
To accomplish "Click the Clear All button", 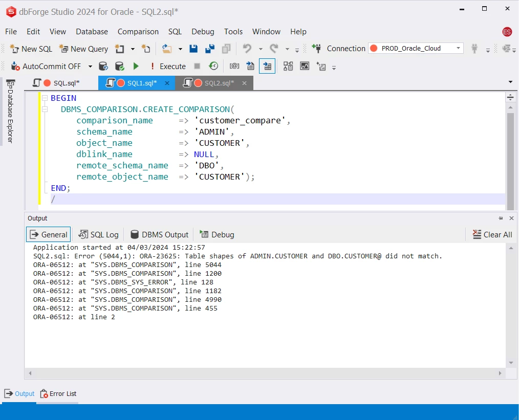I will pyautogui.click(x=492, y=234).
